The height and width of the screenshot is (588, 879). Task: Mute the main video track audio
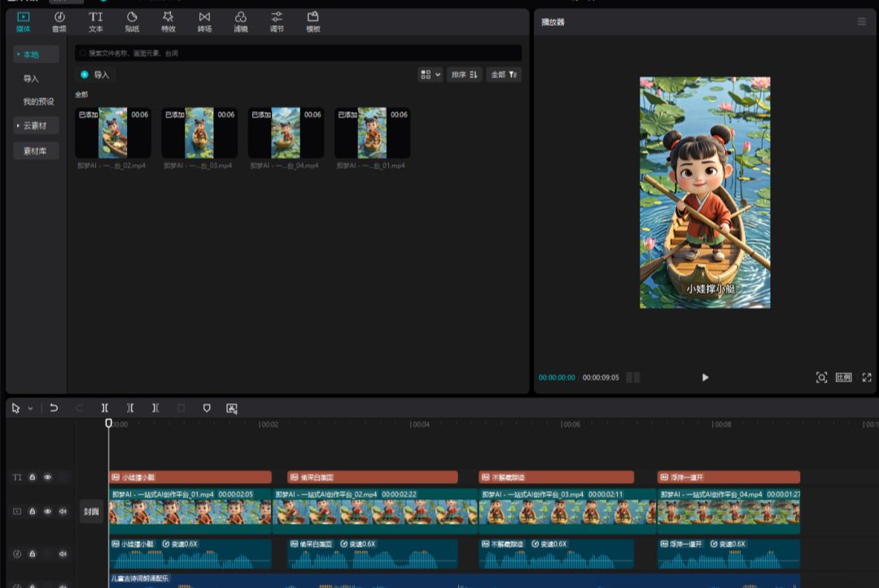click(63, 512)
